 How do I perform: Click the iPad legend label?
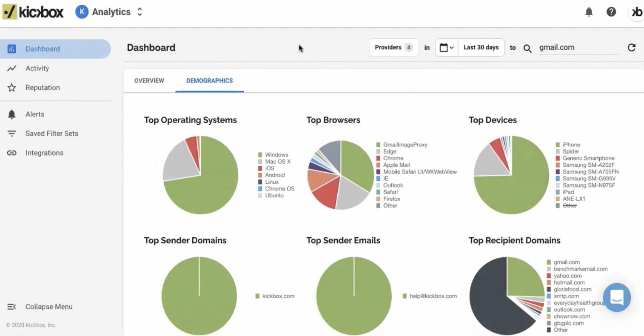568,192
